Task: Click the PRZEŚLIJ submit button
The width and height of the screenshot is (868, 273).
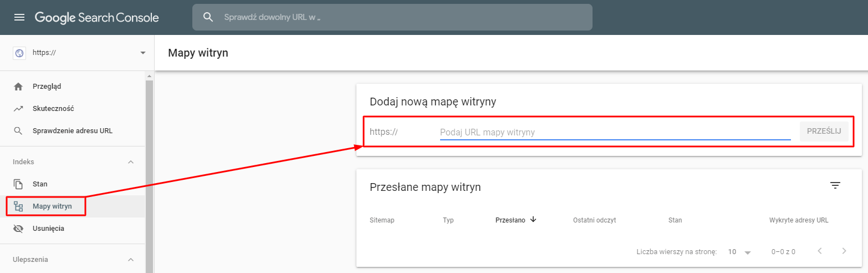Action: tap(824, 132)
